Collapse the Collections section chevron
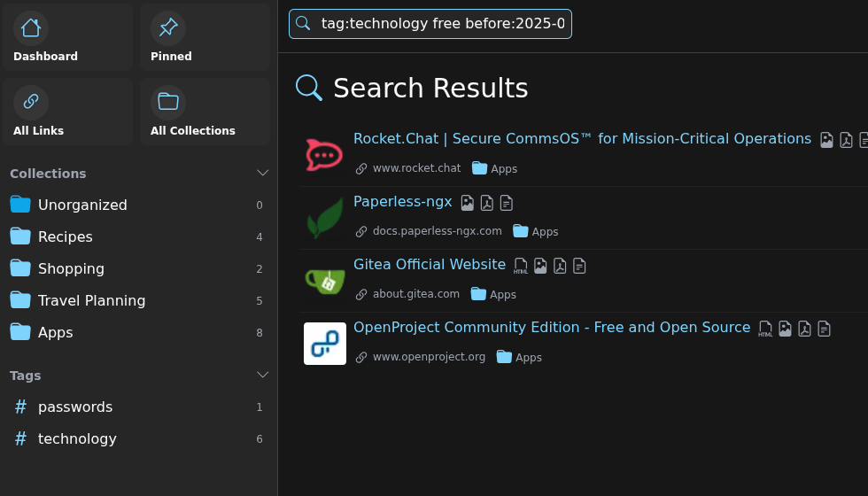Screen dimensions: 868x496 point(262,174)
